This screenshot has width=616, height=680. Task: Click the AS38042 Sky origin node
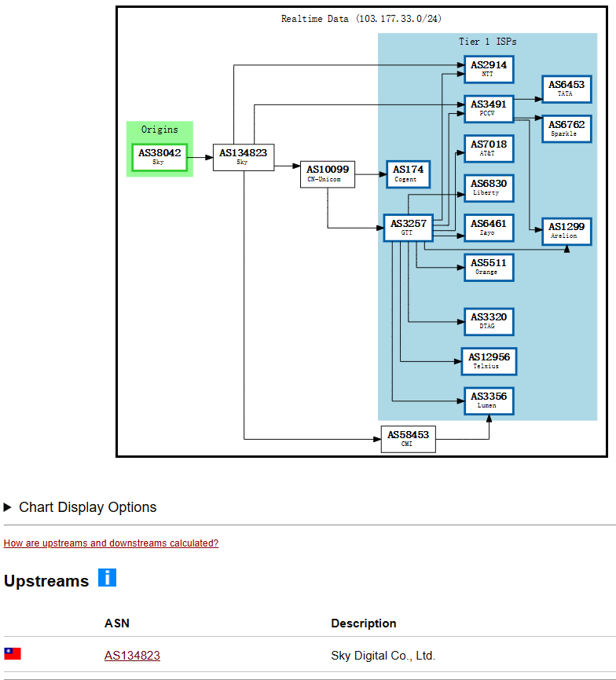tap(159, 157)
